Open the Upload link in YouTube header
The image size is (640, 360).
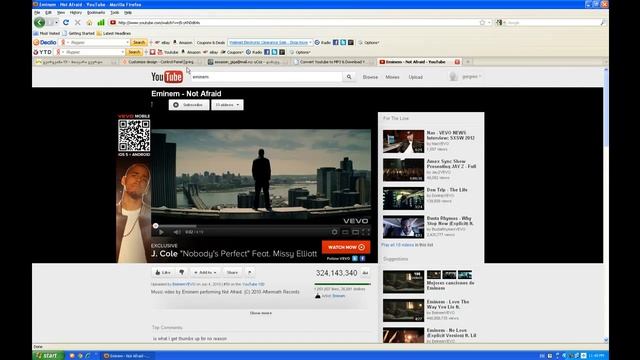[416, 77]
